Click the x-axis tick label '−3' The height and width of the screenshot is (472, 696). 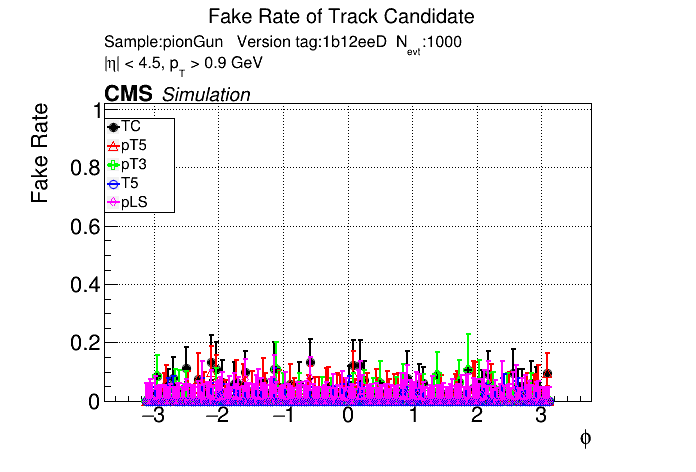tap(153, 416)
